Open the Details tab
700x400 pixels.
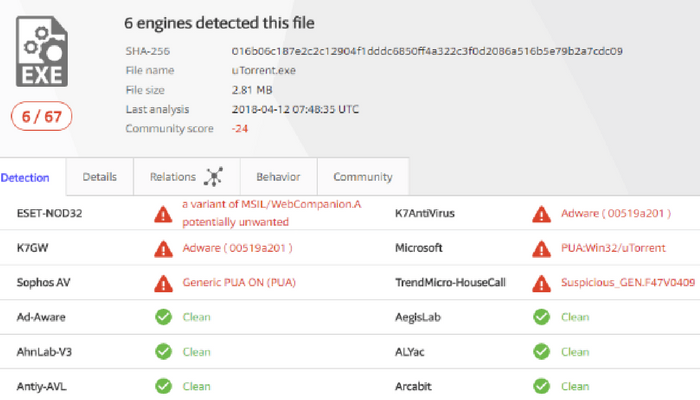[x=100, y=177]
